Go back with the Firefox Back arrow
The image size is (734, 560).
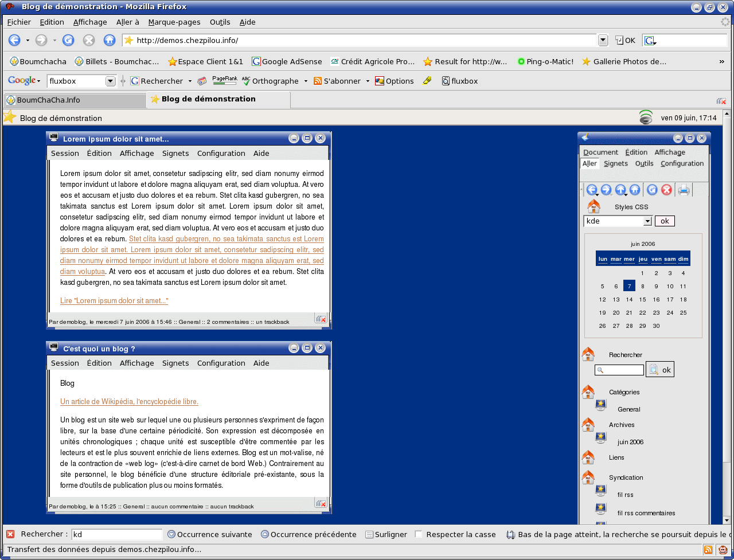click(14, 40)
